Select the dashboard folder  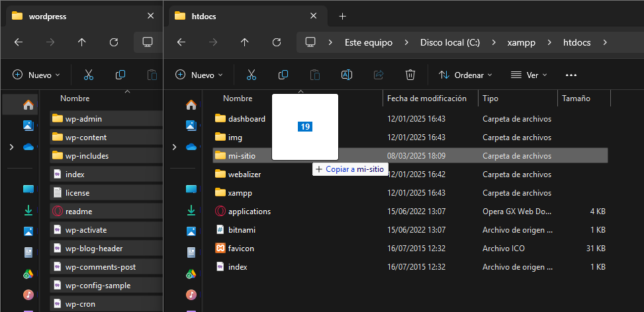tap(411, 119)
